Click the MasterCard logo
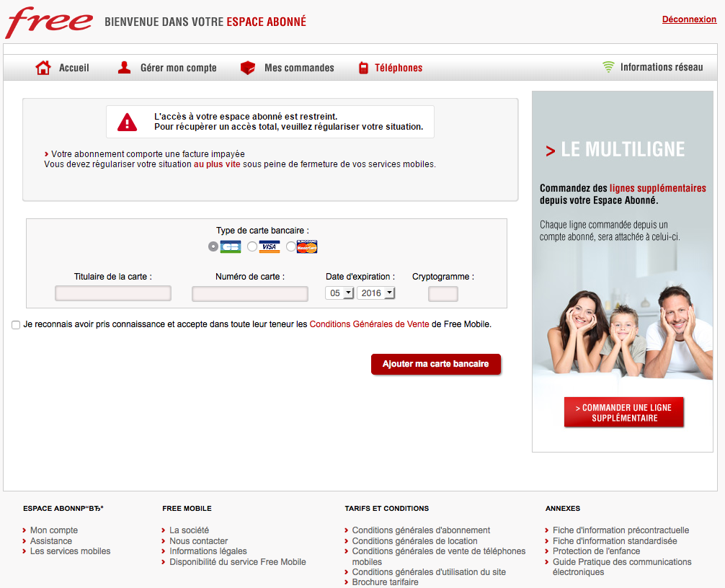Image resolution: width=725 pixels, height=588 pixels. (307, 247)
